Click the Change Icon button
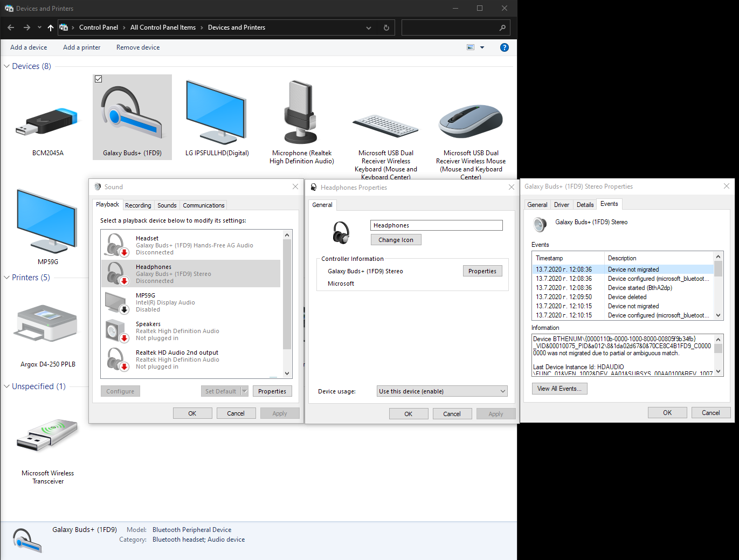The image size is (739, 560). coord(396,240)
